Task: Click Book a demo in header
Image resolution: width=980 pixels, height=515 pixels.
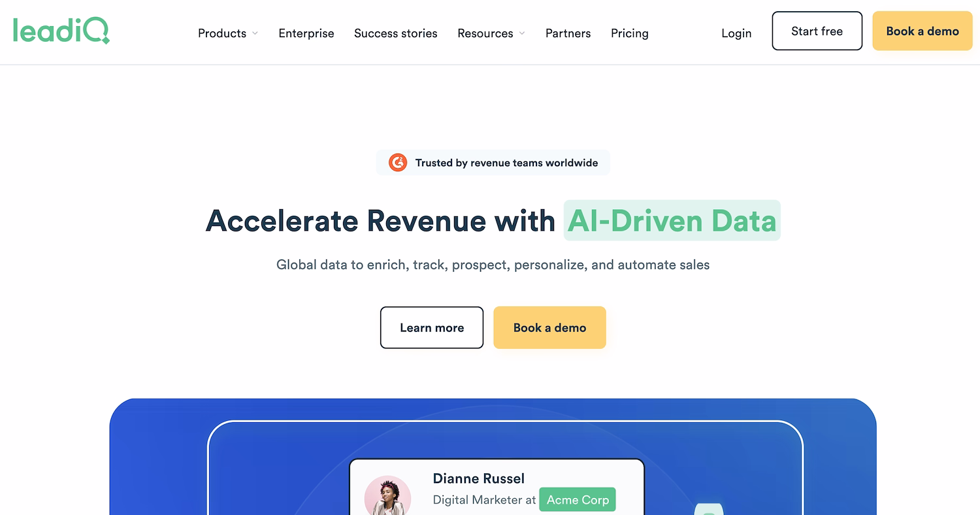Action: (923, 31)
